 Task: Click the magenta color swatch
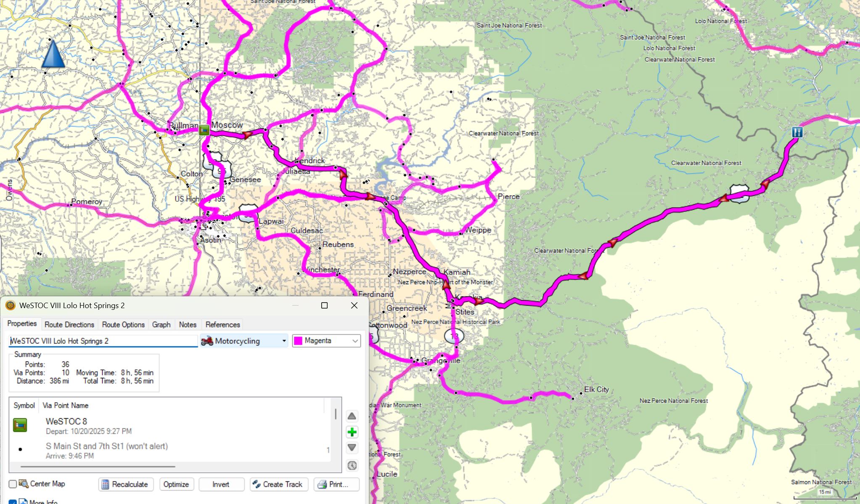(x=298, y=341)
